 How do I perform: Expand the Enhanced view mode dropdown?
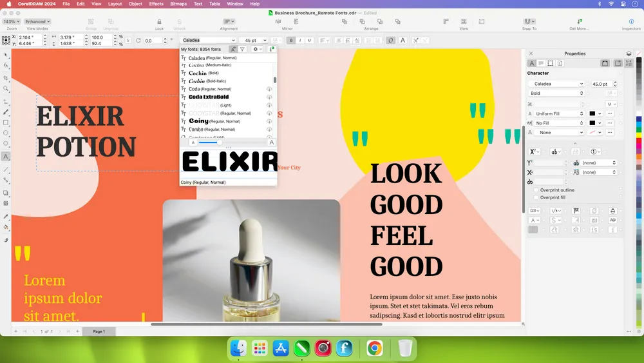point(37,21)
